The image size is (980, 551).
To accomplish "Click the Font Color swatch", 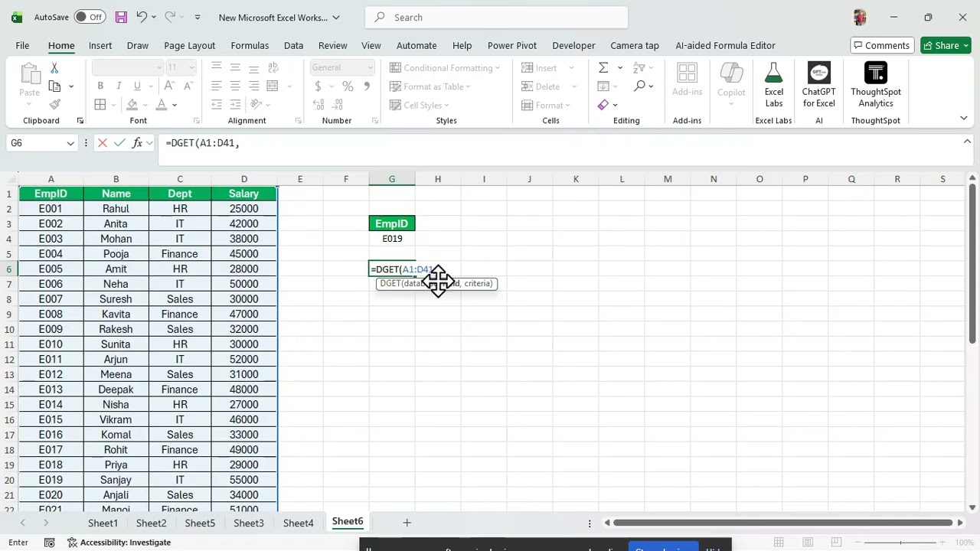I will [162, 105].
